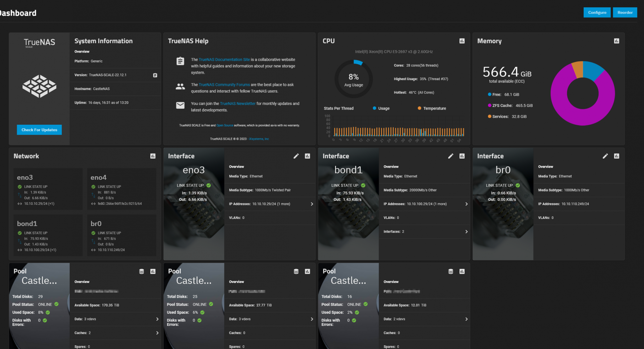Image resolution: width=644 pixels, height=349 pixels.
Task: Select the br0 network tile
Action: click(x=121, y=235)
